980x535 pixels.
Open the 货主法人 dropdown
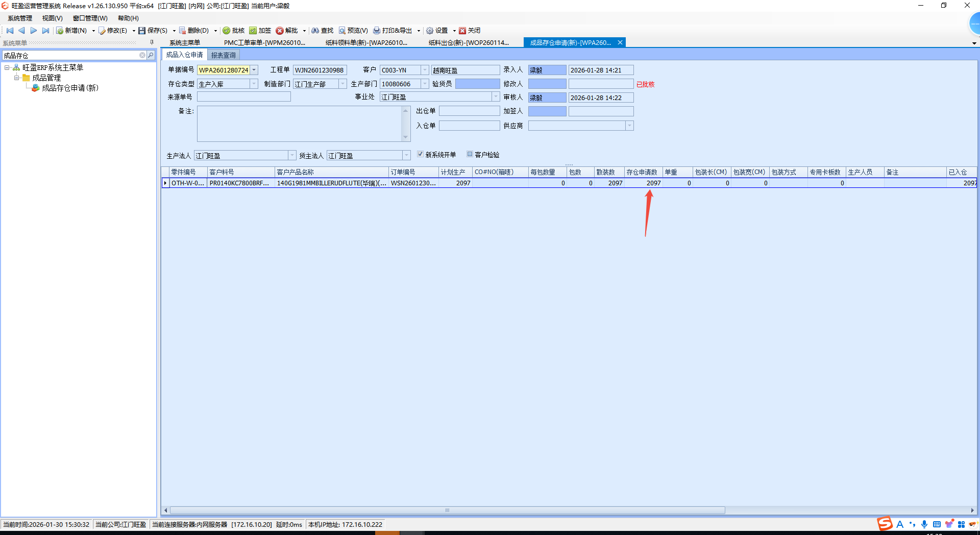click(406, 155)
